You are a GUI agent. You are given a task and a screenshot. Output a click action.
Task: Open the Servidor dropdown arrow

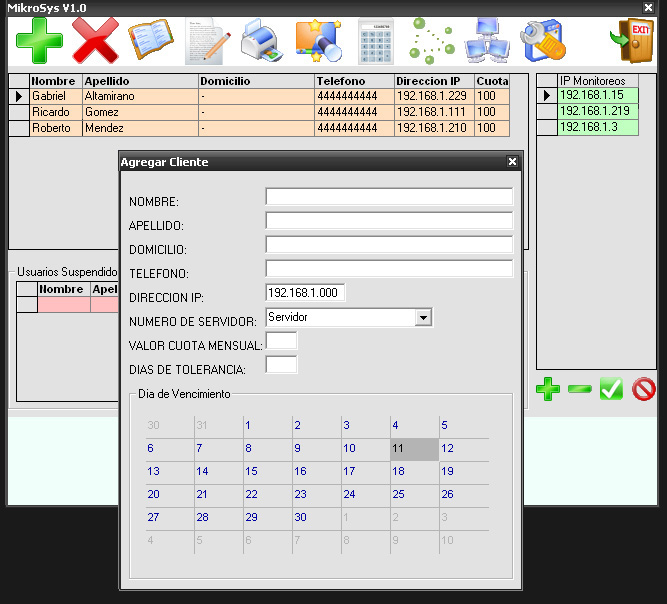click(x=423, y=317)
